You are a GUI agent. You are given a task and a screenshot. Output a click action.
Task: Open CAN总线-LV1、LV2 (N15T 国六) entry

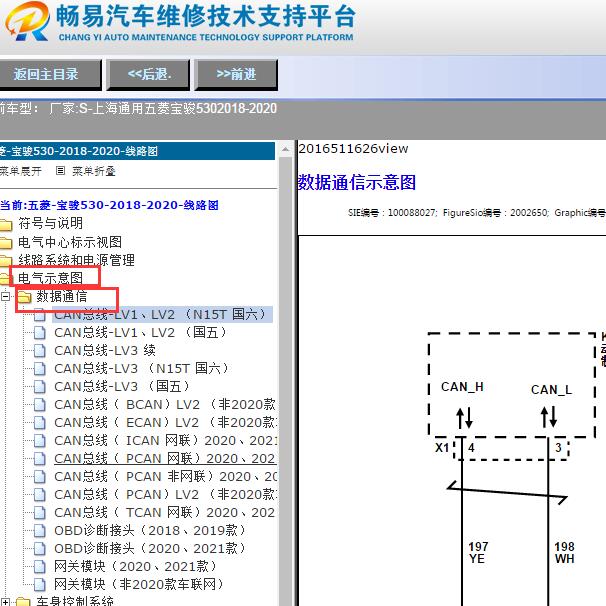click(x=162, y=314)
